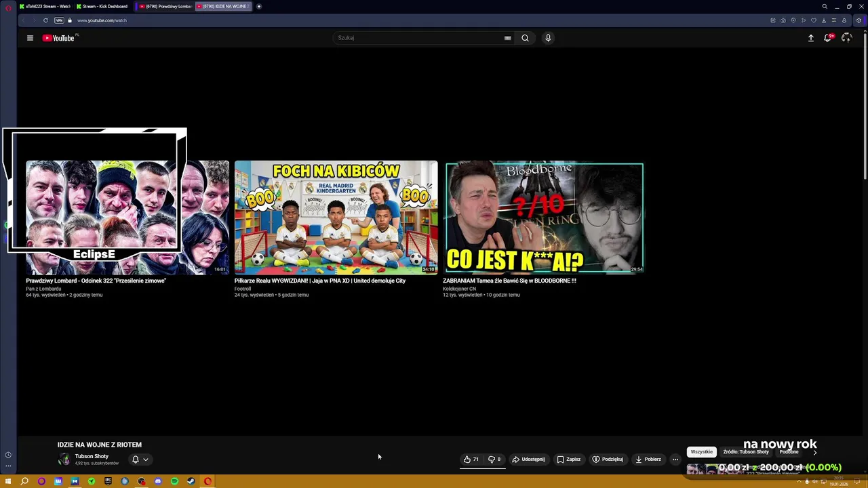
Task: Open the Opera easy setup sliders icon
Action: click(834, 20)
